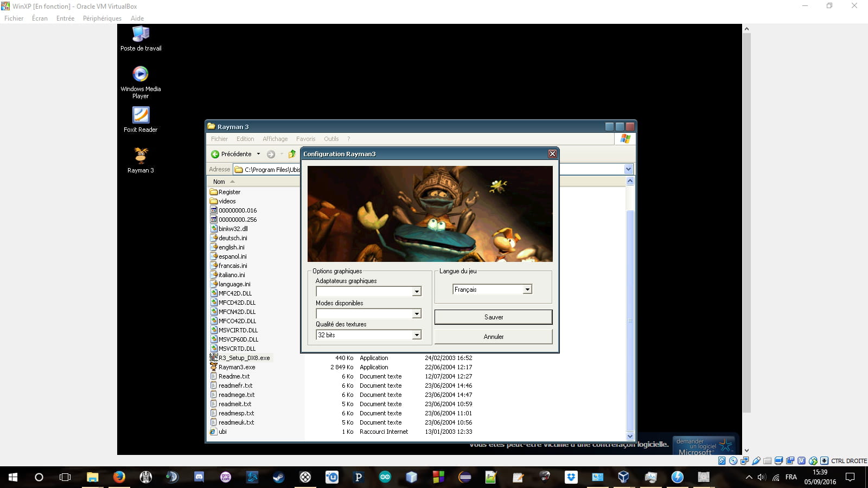Open VirtualBox Aide menu

click(137, 18)
